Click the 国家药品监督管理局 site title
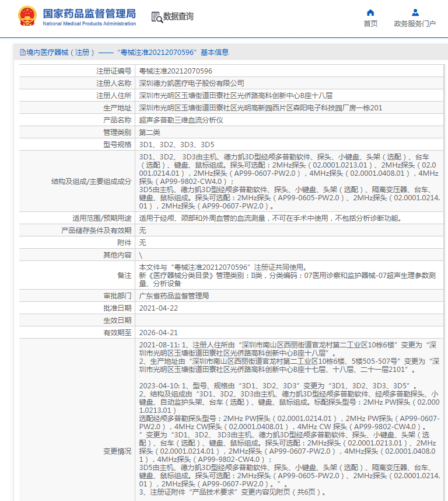The image size is (448, 501). click(89, 13)
